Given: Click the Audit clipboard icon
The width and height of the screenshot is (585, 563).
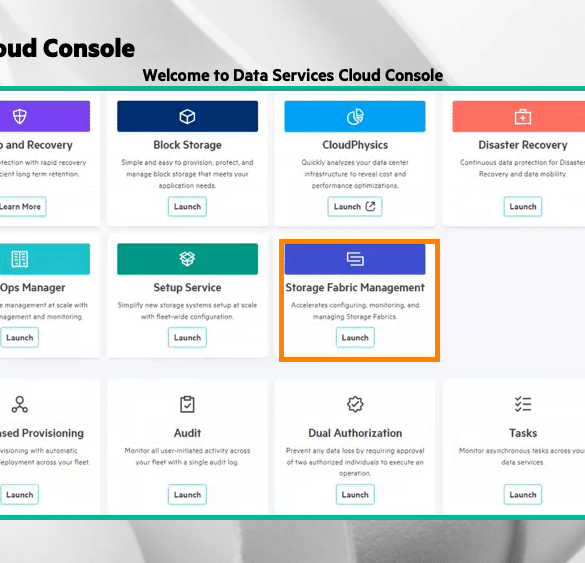Looking at the screenshot, I should tap(187, 404).
